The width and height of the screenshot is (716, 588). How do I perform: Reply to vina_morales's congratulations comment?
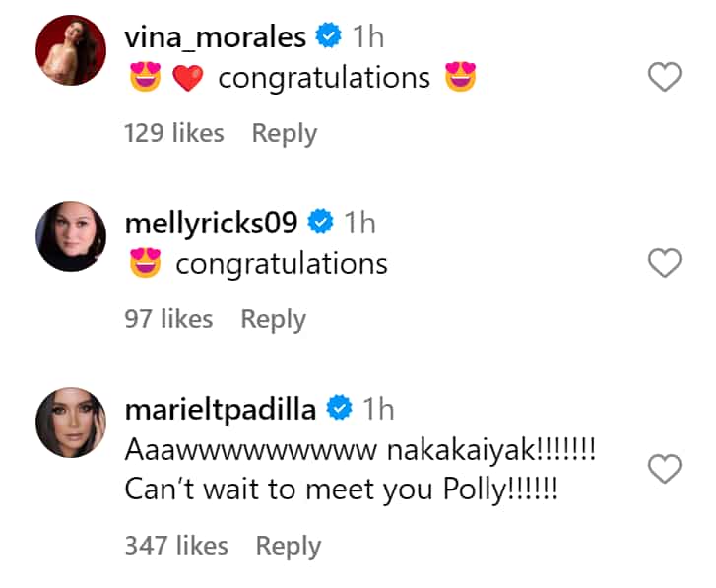pyautogui.click(x=285, y=133)
